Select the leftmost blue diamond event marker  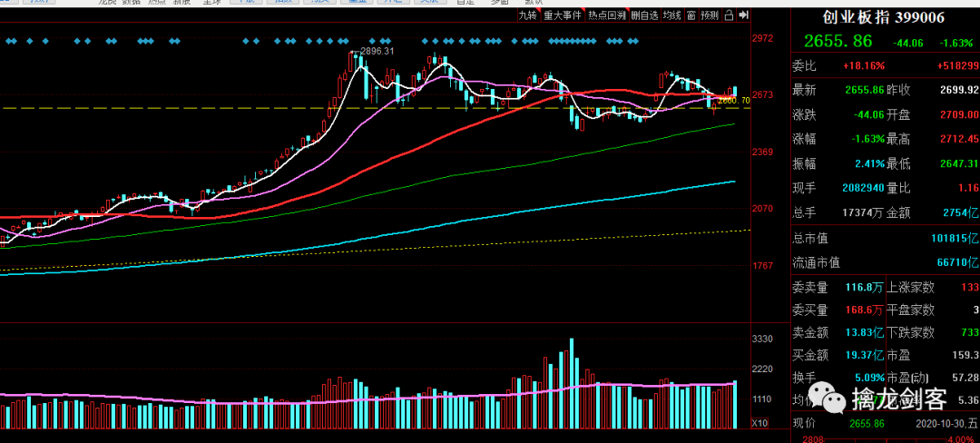(x=9, y=41)
